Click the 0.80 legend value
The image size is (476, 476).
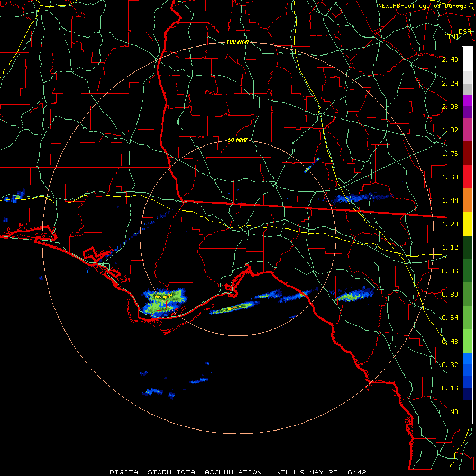coord(450,295)
